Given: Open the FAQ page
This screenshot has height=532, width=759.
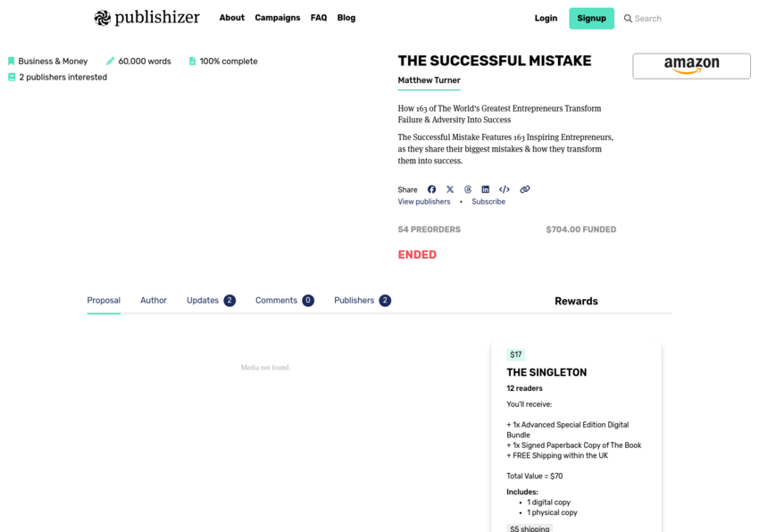Looking at the screenshot, I should pyautogui.click(x=319, y=18).
